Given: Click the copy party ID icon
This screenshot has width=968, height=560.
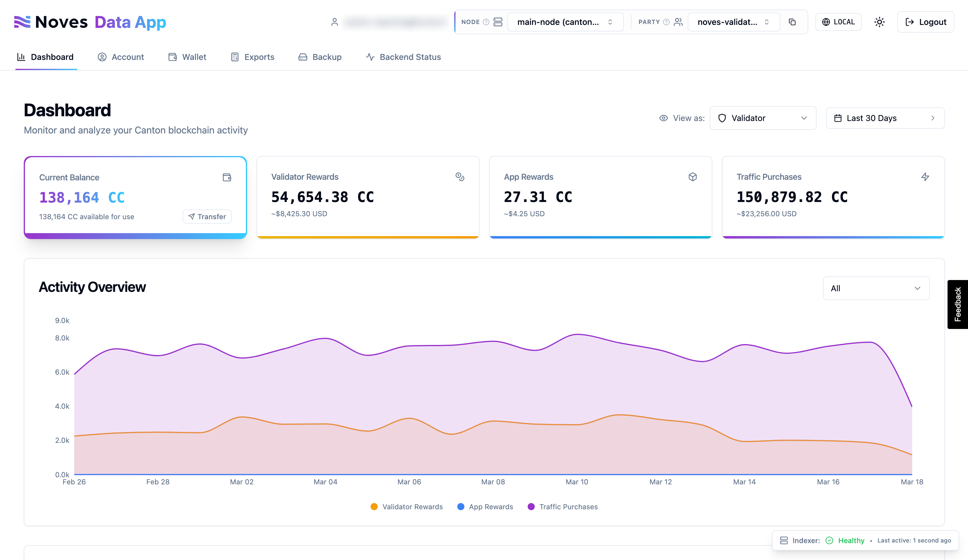Looking at the screenshot, I should [792, 22].
